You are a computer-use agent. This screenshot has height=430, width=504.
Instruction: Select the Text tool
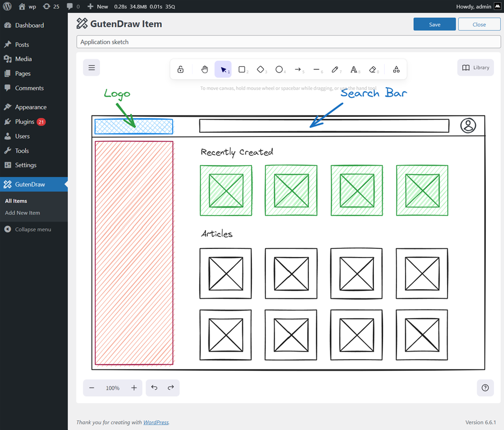(x=354, y=69)
